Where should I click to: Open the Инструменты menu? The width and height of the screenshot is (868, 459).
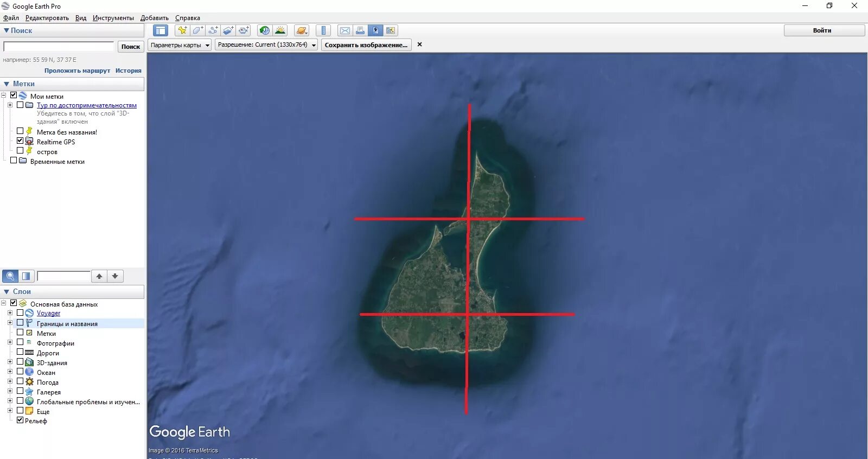pos(113,18)
